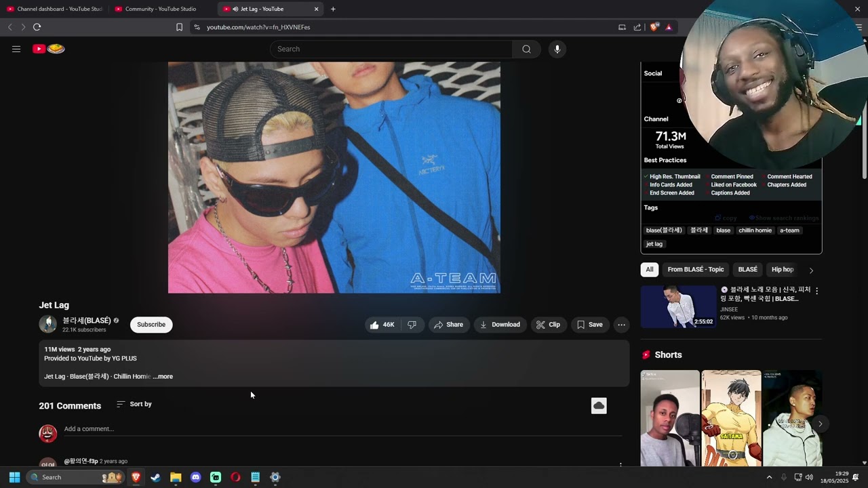Click the @황의연-f3p commenter name
The image size is (868, 488).
point(81,461)
